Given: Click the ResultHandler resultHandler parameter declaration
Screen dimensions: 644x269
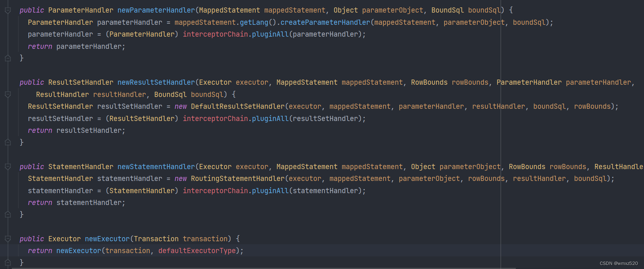Looking at the screenshot, I should coord(91,95).
